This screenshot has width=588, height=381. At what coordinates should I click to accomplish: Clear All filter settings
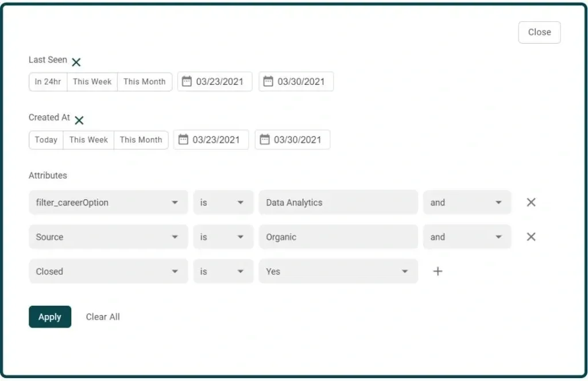click(x=103, y=317)
